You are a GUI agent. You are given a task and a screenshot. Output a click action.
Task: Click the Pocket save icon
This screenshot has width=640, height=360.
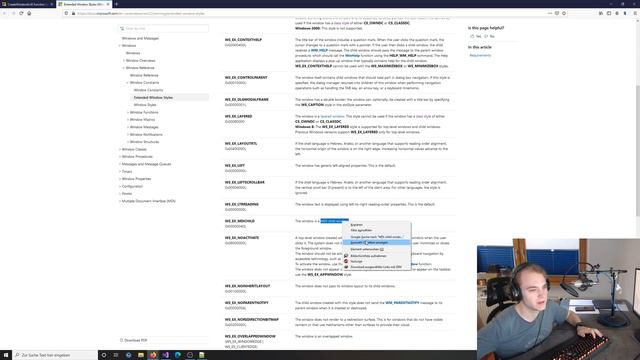tap(557, 13)
